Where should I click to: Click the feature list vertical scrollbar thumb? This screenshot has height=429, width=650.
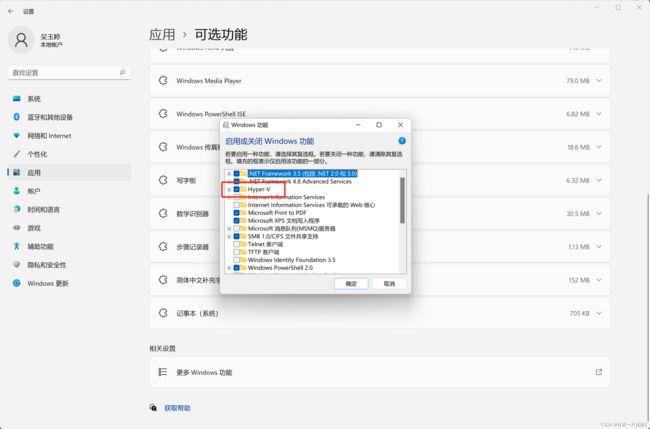[402, 200]
